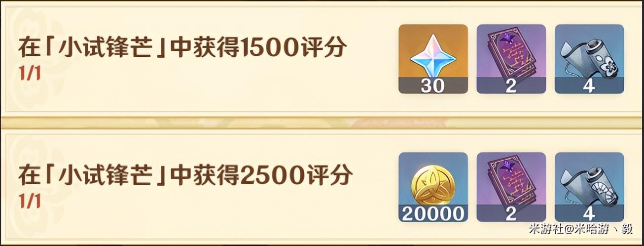Click 1/1 progress under the 1500评分 task
Image resolution: width=644 pixels, height=246 pixels.
(29, 74)
